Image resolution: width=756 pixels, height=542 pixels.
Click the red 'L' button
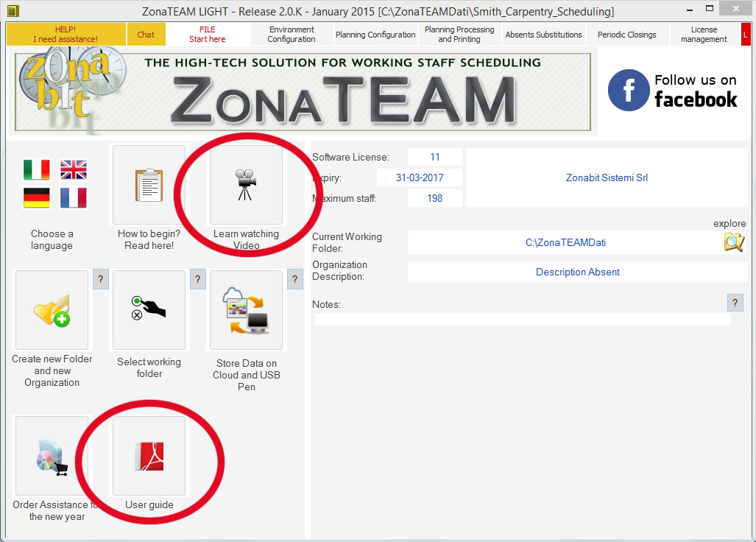(746, 34)
